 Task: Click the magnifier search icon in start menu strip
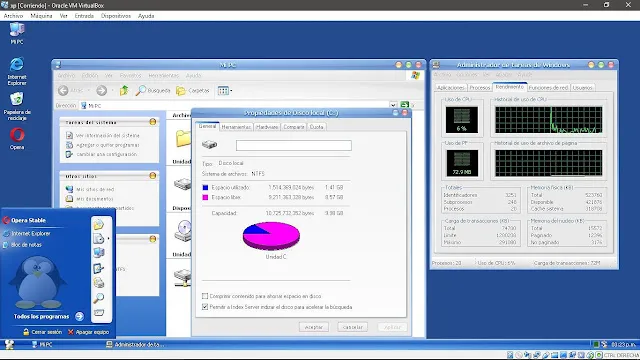tap(98, 298)
